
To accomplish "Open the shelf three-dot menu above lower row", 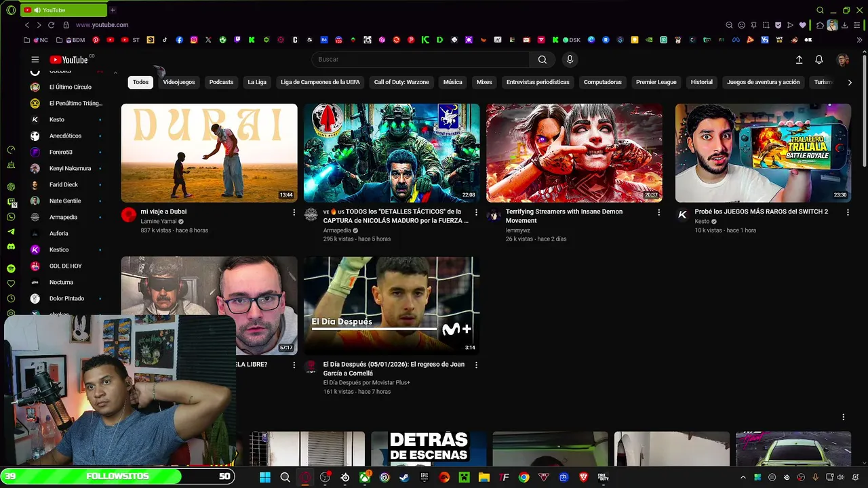I will point(844,417).
